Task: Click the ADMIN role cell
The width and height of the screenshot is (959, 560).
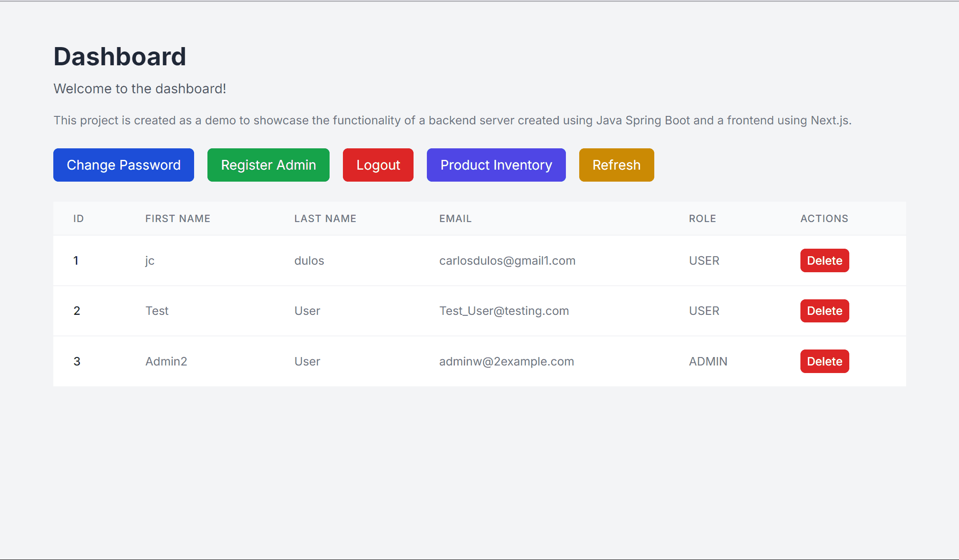Action: 708,361
